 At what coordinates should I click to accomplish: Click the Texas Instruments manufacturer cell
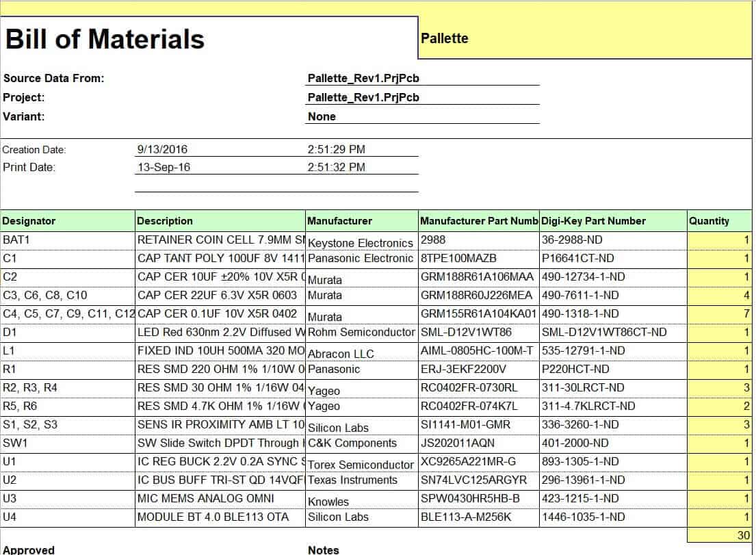pos(362,480)
